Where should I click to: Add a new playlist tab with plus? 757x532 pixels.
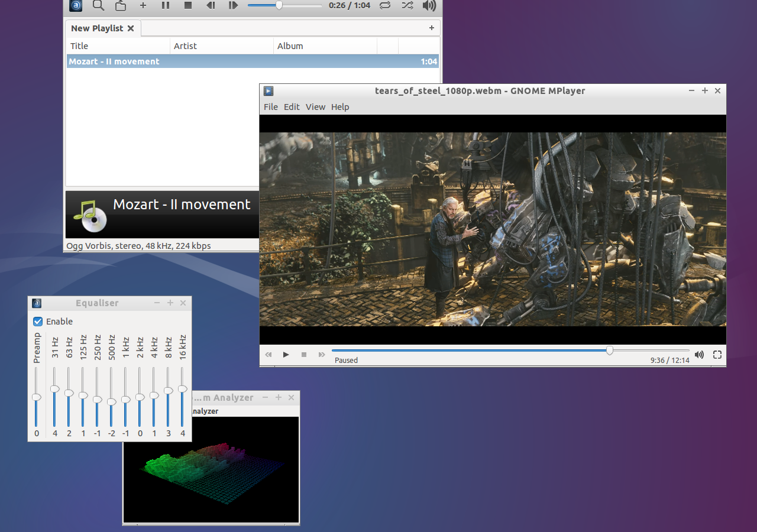click(432, 28)
